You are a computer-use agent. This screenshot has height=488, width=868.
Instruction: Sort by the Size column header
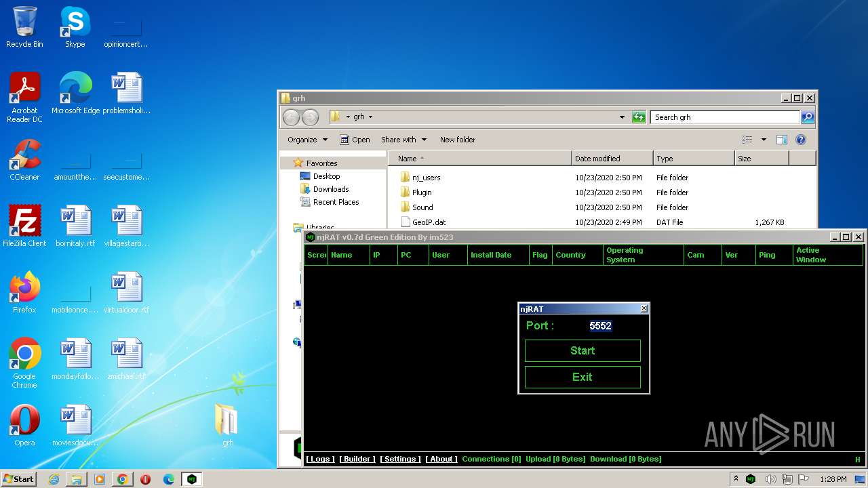click(762, 159)
